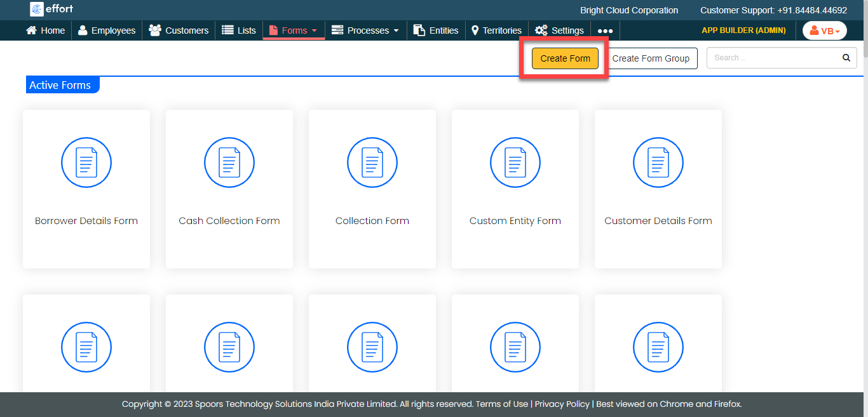Image resolution: width=868 pixels, height=417 pixels.
Task: Navigate to Customers in navbar
Action: (179, 30)
